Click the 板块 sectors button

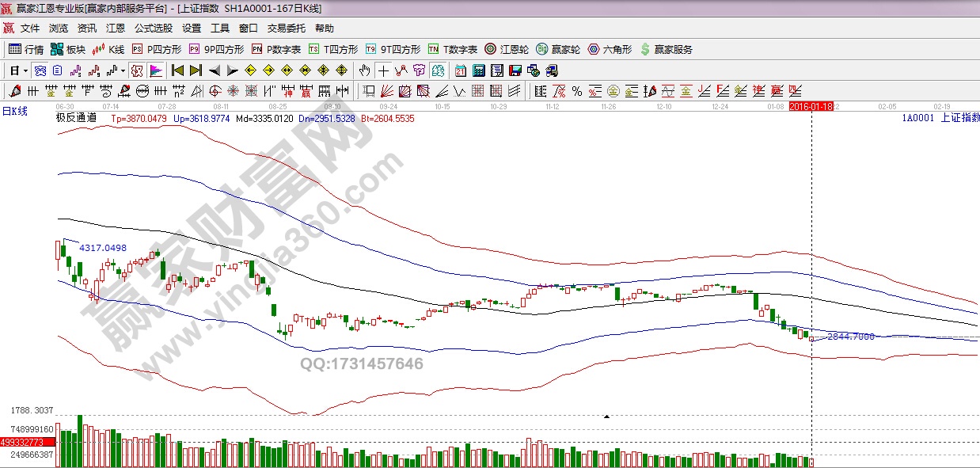point(68,49)
